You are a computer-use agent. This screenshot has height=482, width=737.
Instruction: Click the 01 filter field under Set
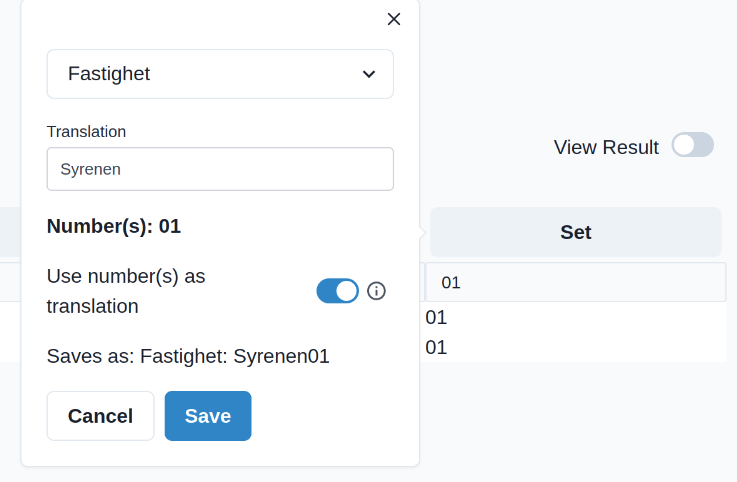click(x=575, y=283)
